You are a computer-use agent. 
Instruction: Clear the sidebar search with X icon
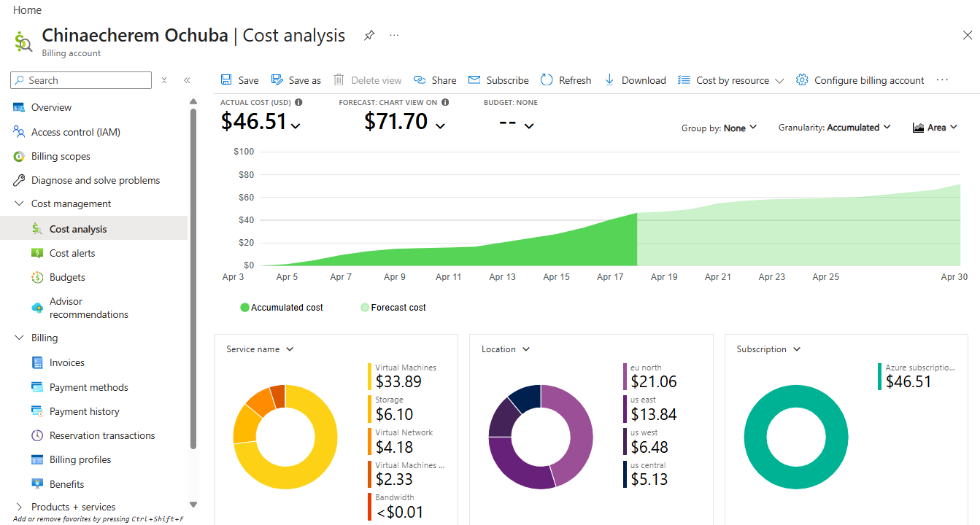pyautogui.click(x=164, y=80)
